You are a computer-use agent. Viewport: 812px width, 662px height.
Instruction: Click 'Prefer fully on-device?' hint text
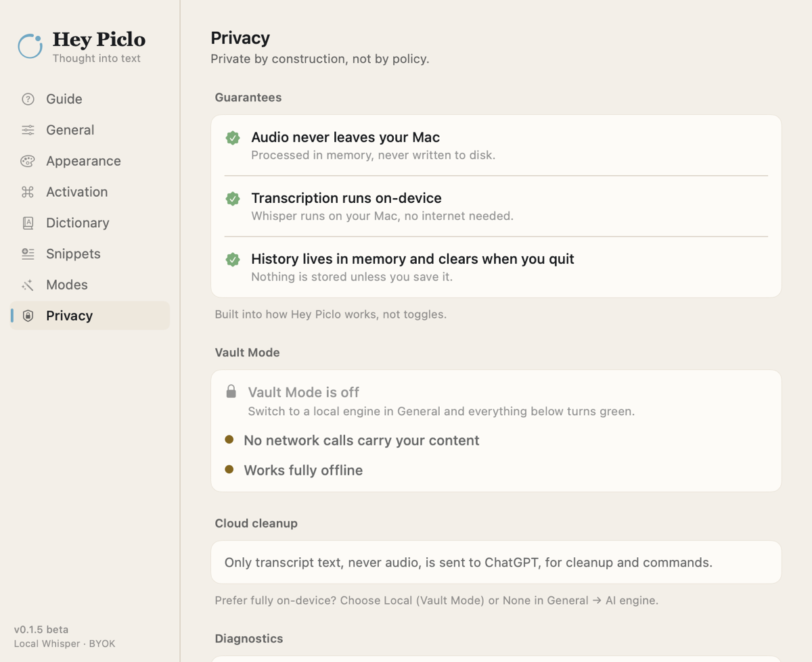[436, 600]
